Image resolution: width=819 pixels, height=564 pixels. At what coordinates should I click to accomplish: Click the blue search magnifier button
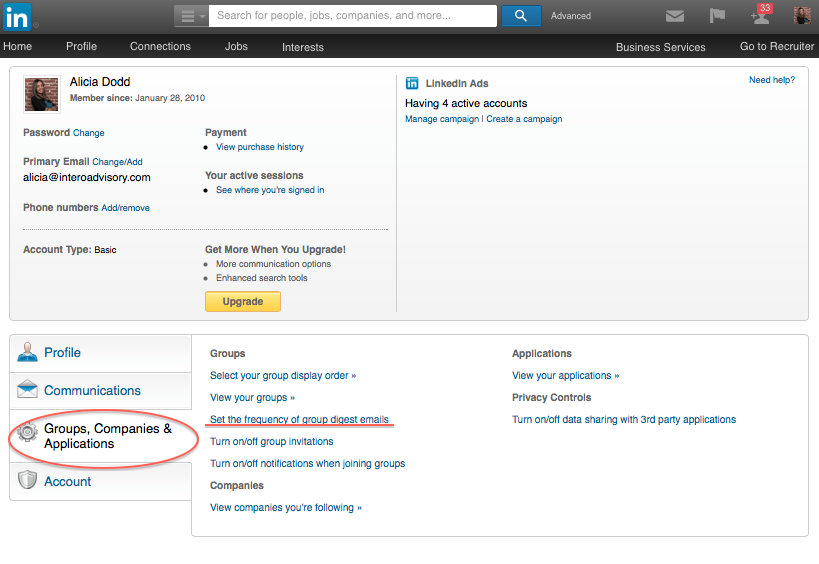pos(521,16)
